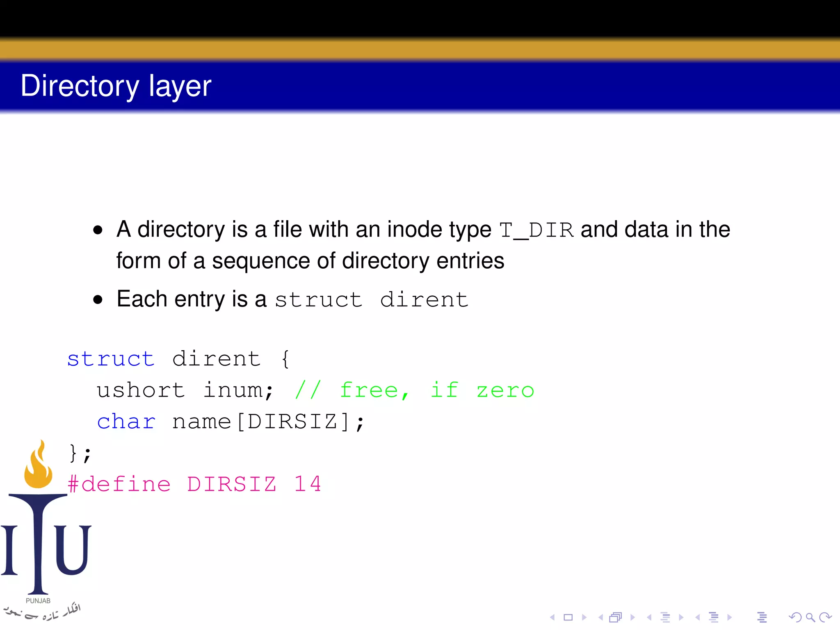Click the "struct dirent {" code line
Screen dimensions: 840x630
(x=179, y=359)
